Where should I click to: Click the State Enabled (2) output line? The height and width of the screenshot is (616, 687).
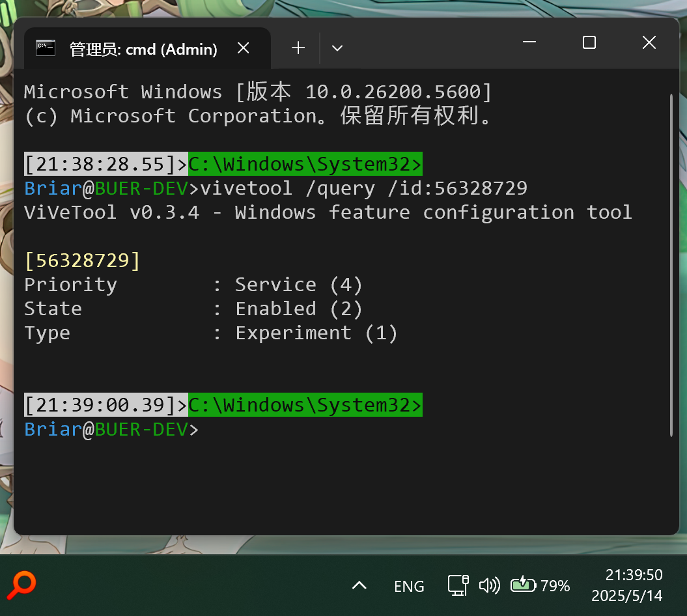[193, 309]
